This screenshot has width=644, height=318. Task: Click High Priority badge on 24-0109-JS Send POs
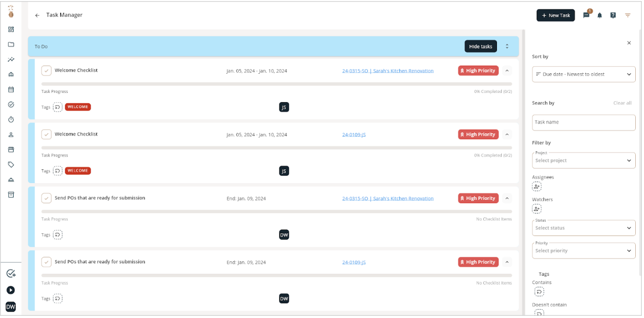point(478,262)
